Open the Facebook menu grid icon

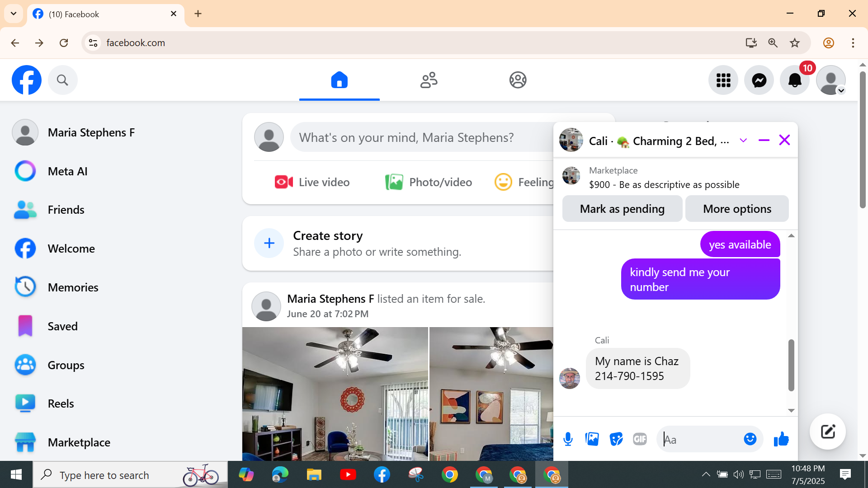[x=723, y=80]
